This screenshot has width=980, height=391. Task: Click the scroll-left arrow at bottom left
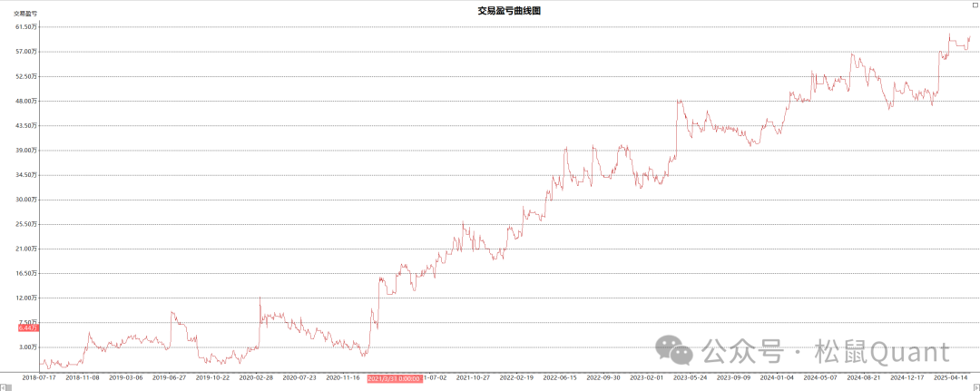click(x=5, y=386)
